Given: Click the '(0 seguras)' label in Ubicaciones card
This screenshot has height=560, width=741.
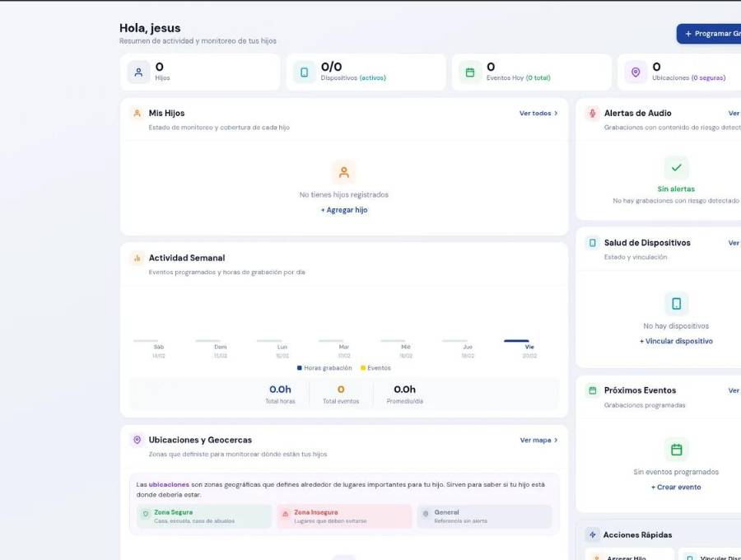Looking at the screenshot, I should pyautogui.click(x=708, y=78).
